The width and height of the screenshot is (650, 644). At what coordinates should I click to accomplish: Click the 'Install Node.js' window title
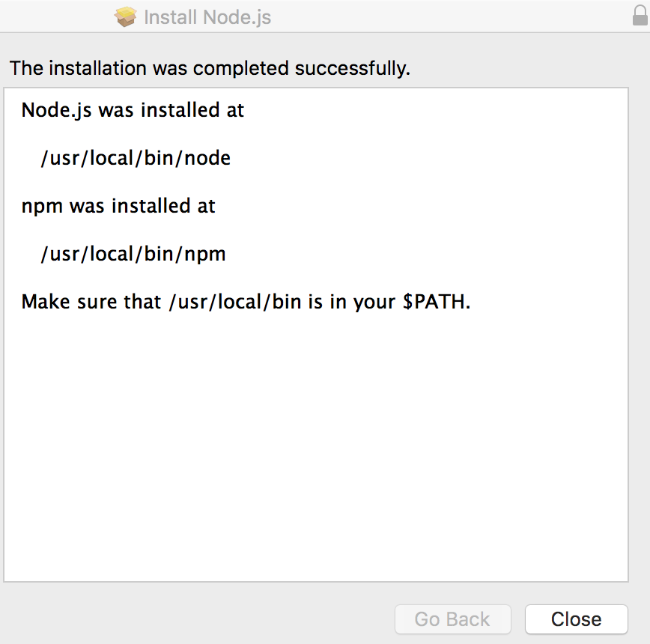pyautogui.click(x=207, y=17)
